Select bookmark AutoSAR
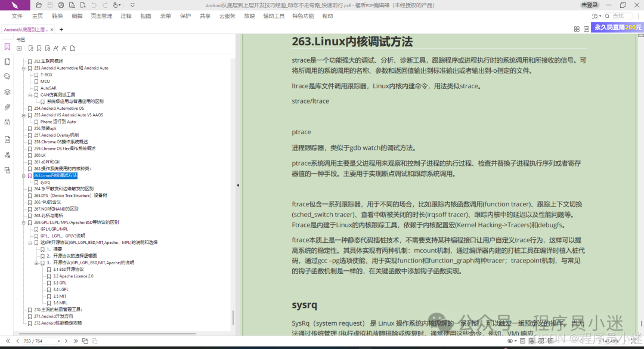Screen dimensions: 644x349 (x=48, y=88)
